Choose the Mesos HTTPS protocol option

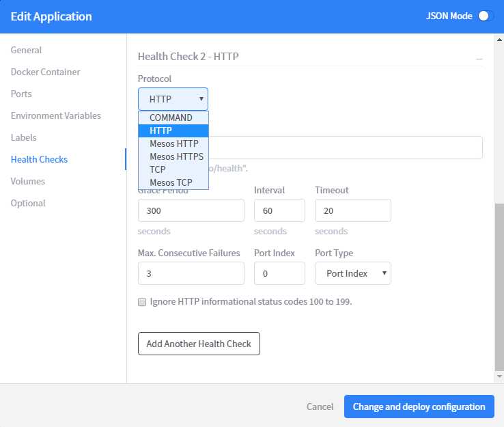tap(173, 156)
